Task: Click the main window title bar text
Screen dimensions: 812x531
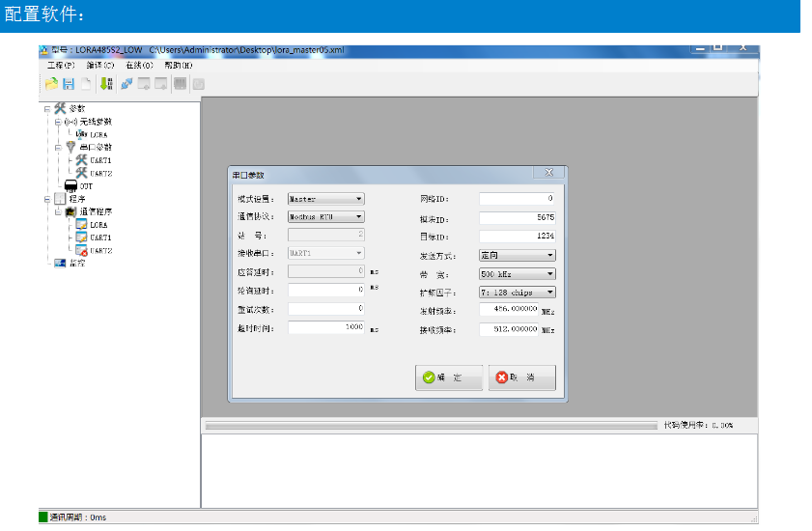Action: click(x=197, y=50)
